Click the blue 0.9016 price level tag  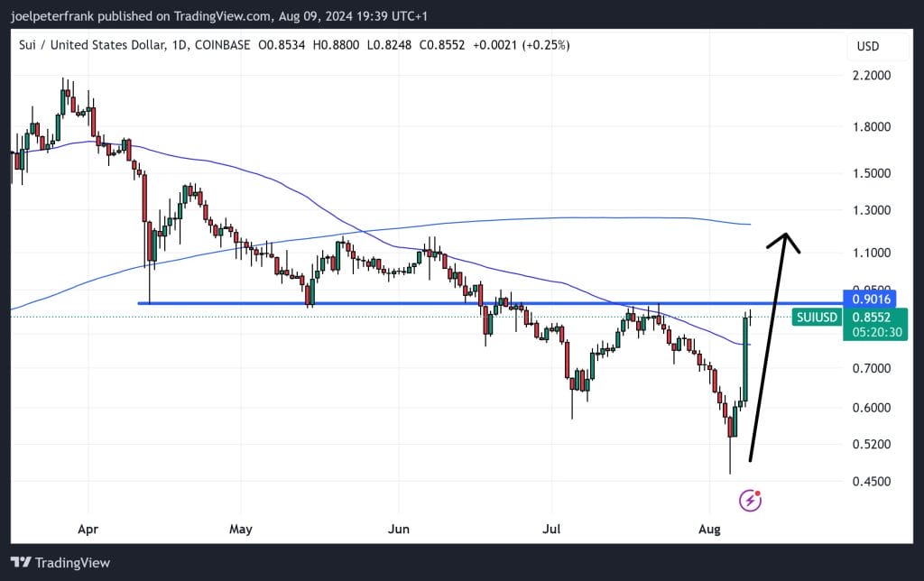(x=872, y=299)
